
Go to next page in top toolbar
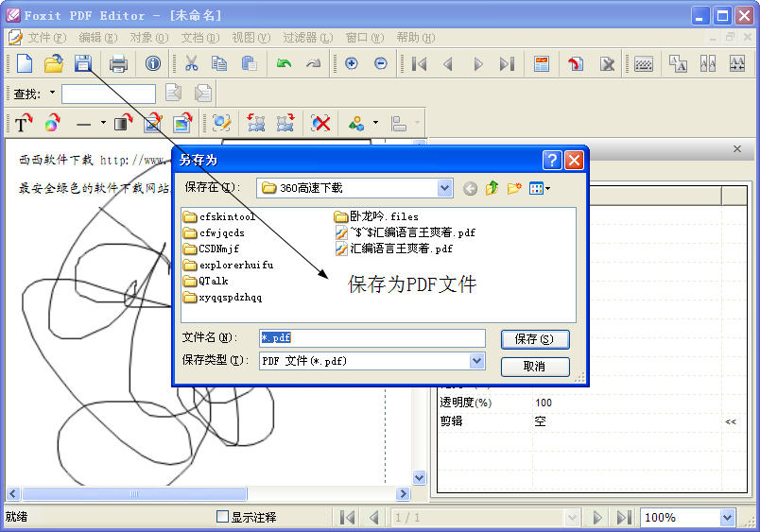pos(478,64)
